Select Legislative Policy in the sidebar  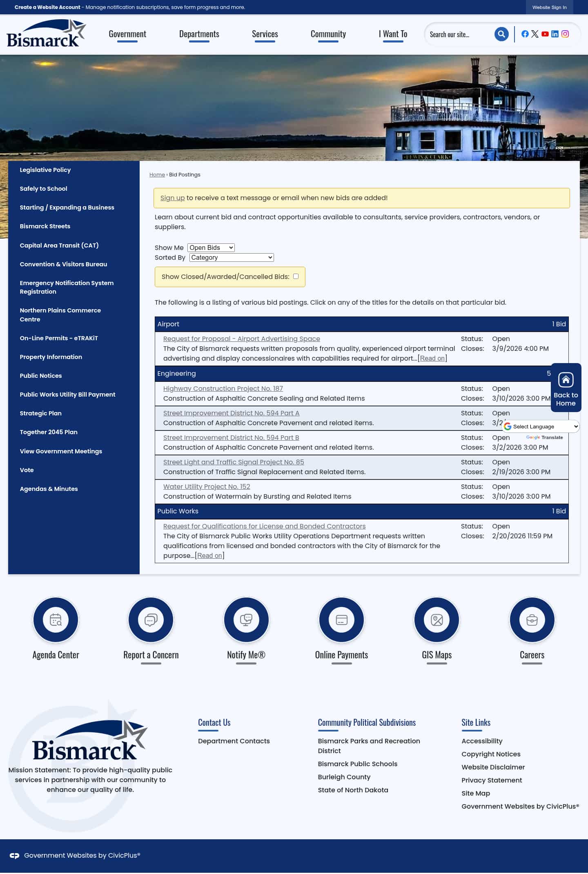point(45,170)
